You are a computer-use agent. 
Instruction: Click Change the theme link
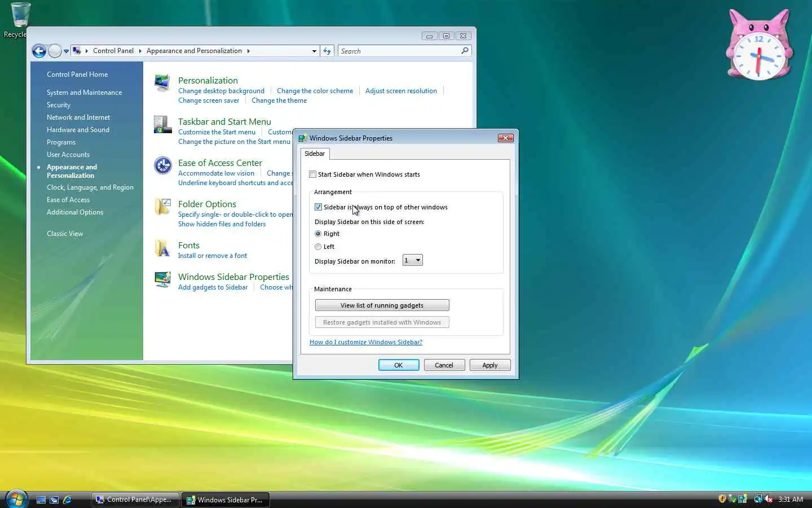pyautogui.click(x=279, y=100)
